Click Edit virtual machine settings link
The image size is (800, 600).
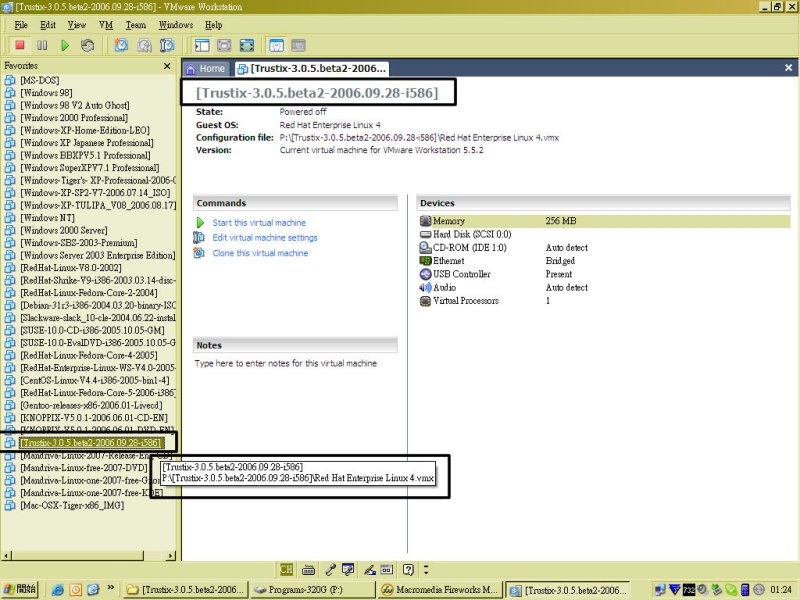click(265, 238)
